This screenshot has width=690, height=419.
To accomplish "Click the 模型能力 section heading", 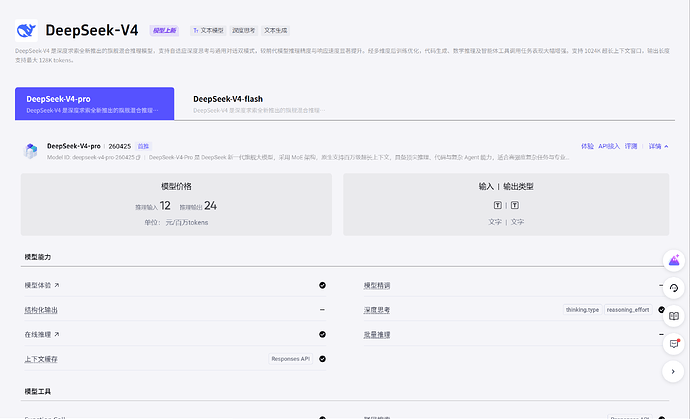I will [x=38, y=257].
